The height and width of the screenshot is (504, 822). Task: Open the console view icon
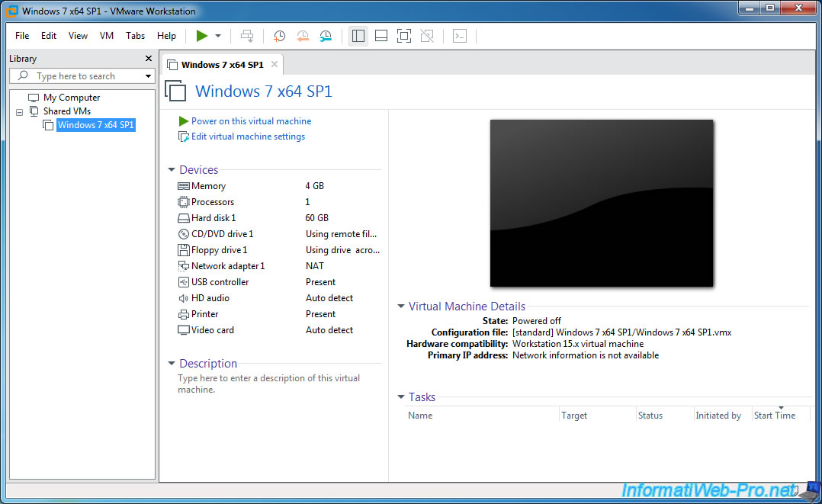[460, 36]
